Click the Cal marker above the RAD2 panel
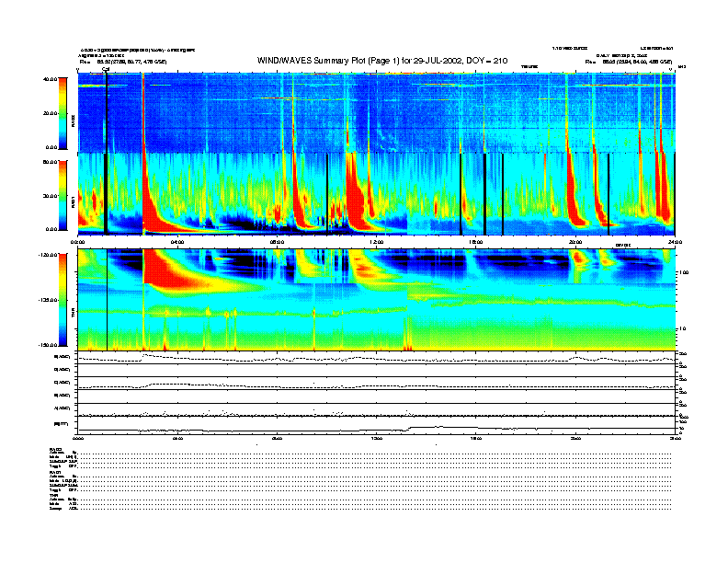The width and height of the screenshot is (728, 563). click(106, 70)
